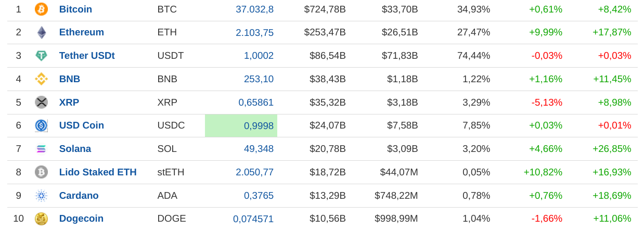
Task: Click the blue USD Coin logo
Action: coord(41,125)
